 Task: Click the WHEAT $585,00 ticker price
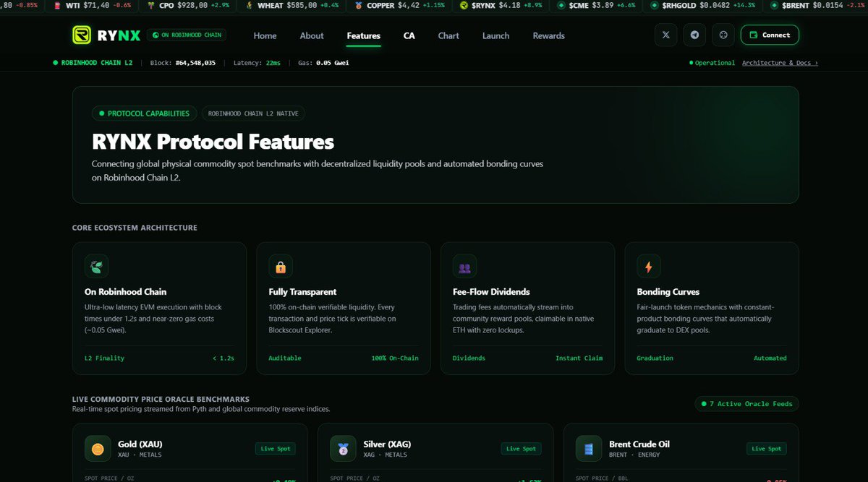pyautogui.click(x=303, y=6)
